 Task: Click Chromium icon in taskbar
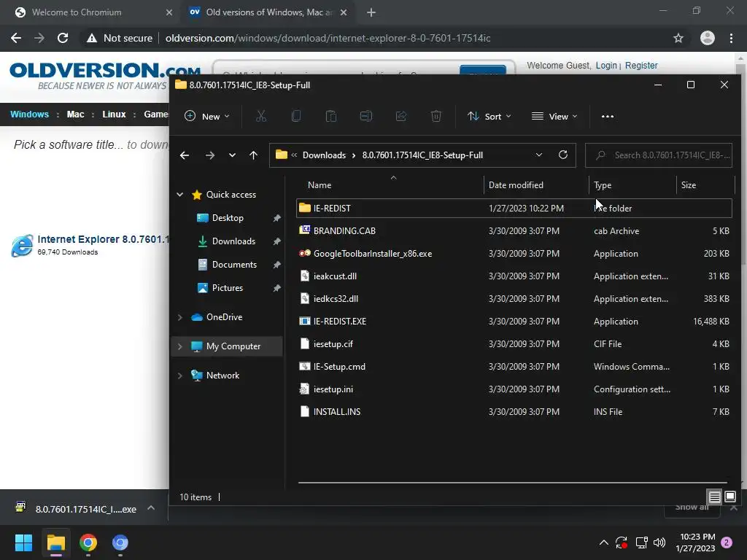coord(120,542)
